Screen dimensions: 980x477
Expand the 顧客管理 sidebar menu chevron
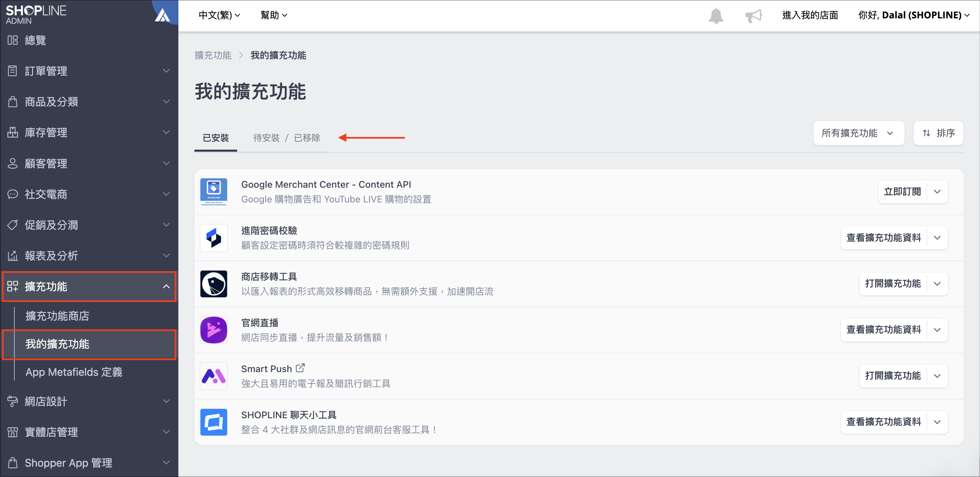point(166,163)
